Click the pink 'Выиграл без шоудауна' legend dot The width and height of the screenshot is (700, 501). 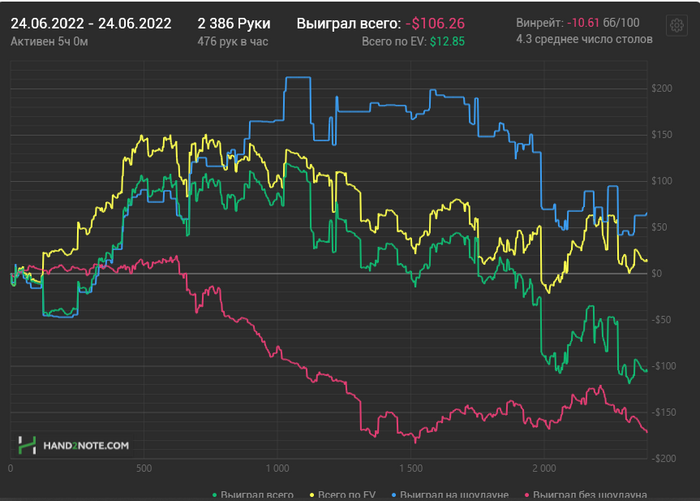[526, 494]
